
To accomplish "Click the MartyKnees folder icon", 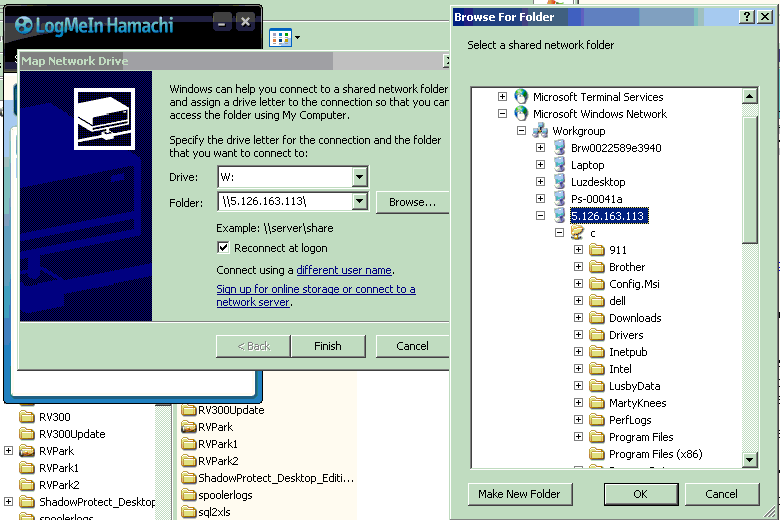I will coord(596,403).
